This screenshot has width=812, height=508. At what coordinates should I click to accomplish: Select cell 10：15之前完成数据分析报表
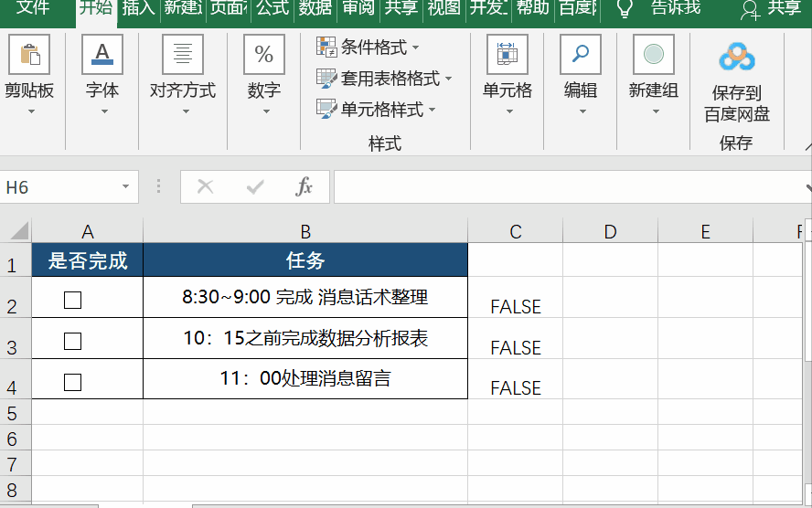[305, 338]
